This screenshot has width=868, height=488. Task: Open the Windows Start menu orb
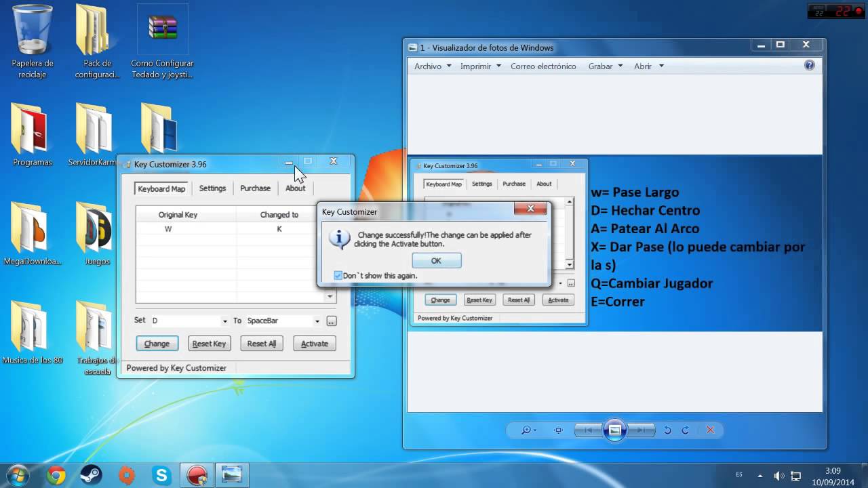pos(18,476)
